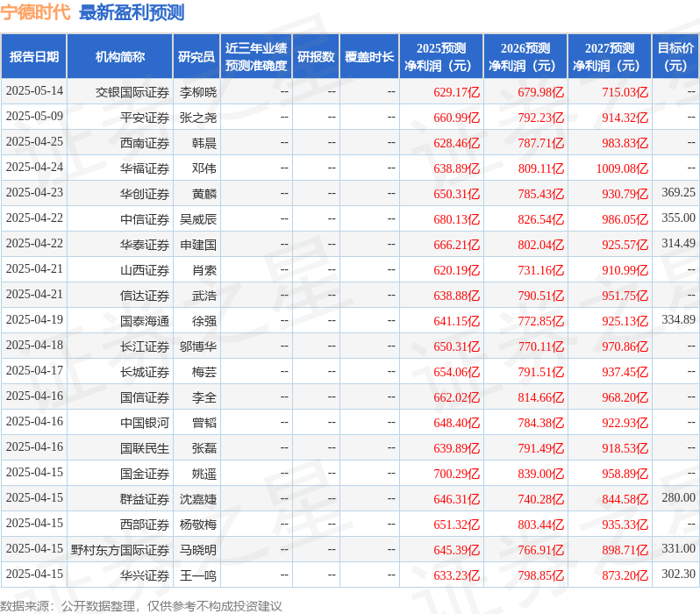Click the 覆盖时长 column header
The image size is (700, 614).
pos(369,57)
